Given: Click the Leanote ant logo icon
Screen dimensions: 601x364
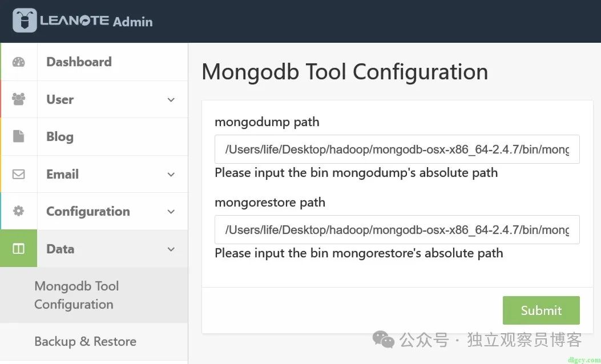Looking at the screenshot, I should [x=25, y=21].
